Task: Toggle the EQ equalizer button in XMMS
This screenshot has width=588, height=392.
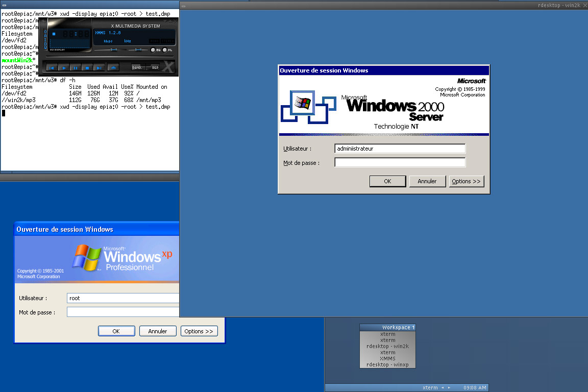Action: click(x=153, y=50)
